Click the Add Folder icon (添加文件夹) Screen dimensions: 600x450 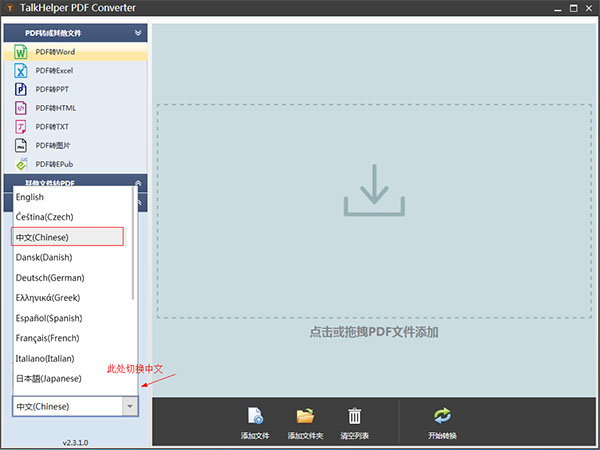305,416
